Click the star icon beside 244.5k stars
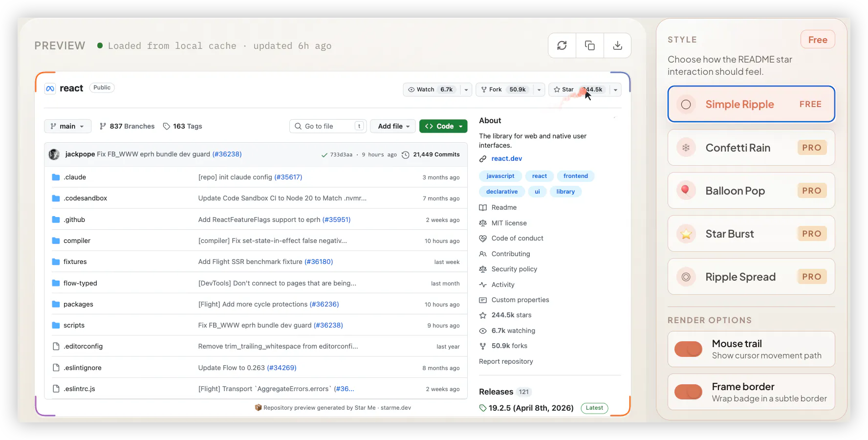Image resolution: width=868 pixels, height=440 pixels. click(483, 315)
